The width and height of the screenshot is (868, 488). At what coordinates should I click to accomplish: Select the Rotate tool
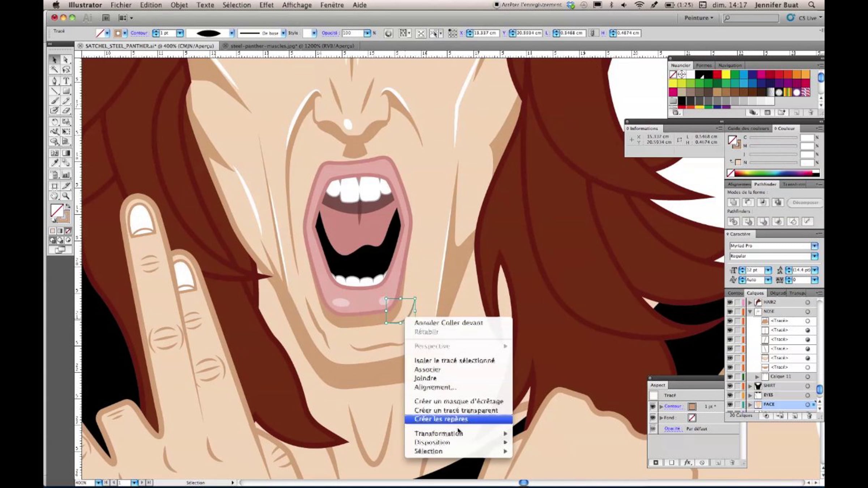[x=54, y=122]
